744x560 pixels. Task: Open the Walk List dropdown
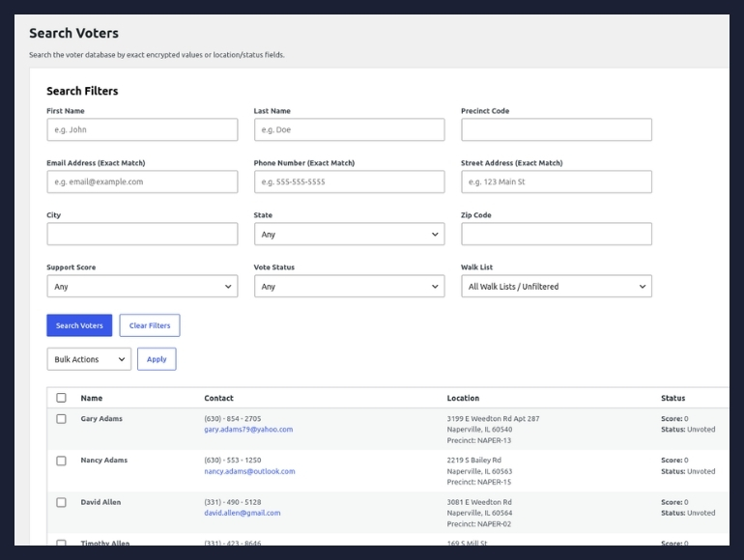click(557, 287)
